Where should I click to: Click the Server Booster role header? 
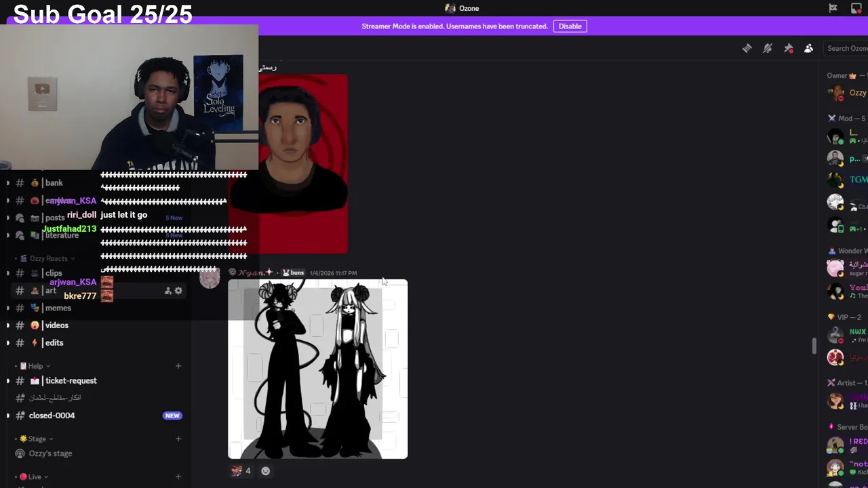pos(848,427)
